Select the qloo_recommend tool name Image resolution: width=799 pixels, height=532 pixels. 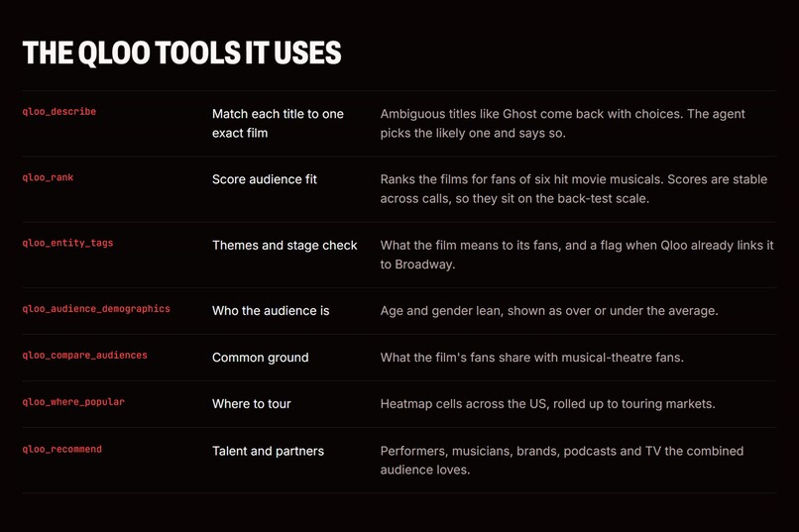[62, 449]
